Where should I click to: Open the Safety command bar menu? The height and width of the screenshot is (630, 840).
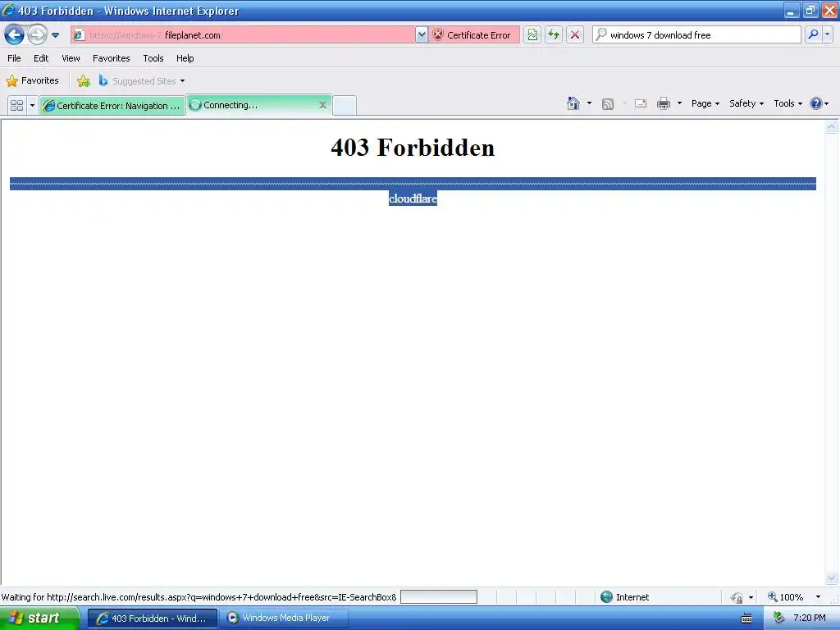click(746, 103)
